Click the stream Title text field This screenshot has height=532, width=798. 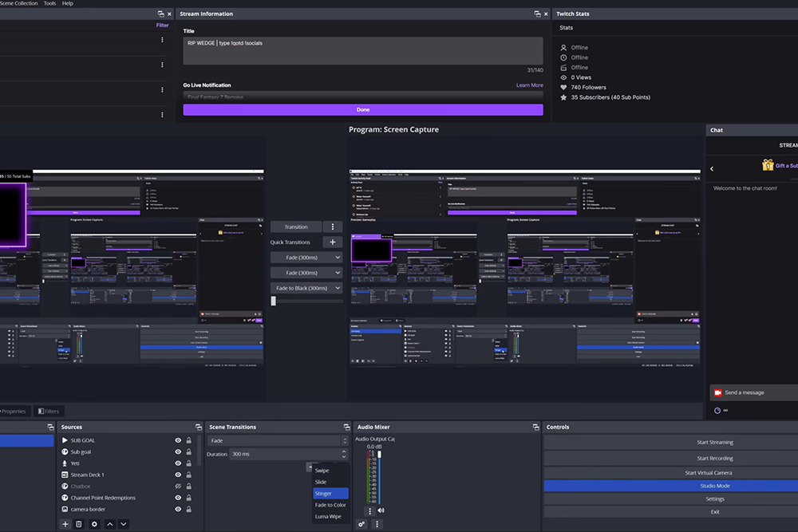click(x=362, y=50)
